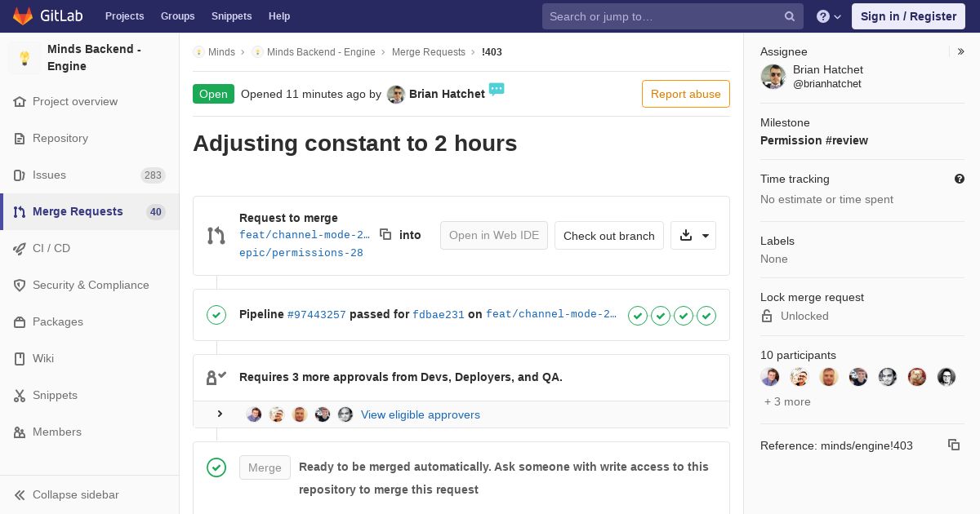980x514 pixels.
Task: Click the Brian Hatchet author link
Action: pos(447,94)
